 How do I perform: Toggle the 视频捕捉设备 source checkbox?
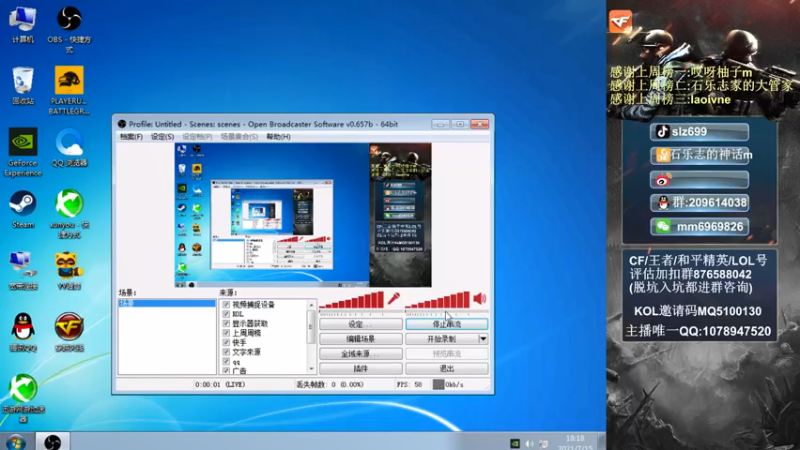[x=226, y=305]
